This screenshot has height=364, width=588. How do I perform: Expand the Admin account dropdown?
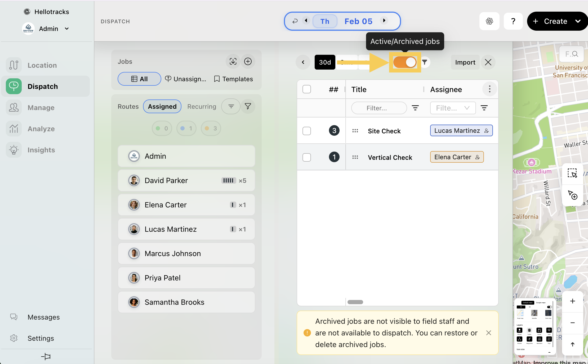tap(67, 29)
